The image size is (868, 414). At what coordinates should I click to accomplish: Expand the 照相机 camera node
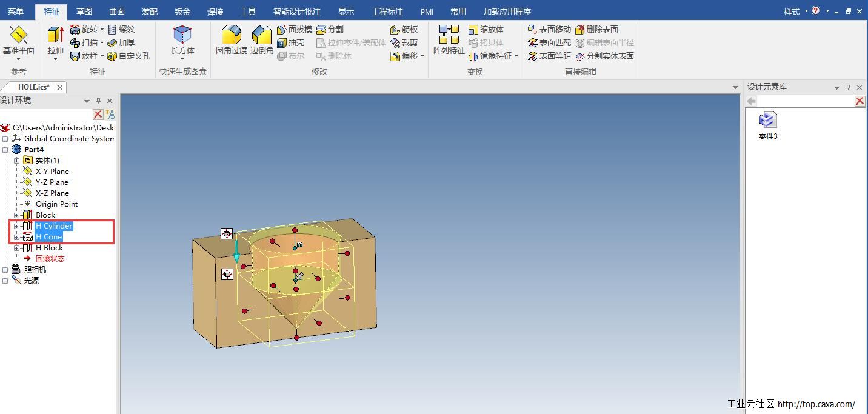coord(5,270)
